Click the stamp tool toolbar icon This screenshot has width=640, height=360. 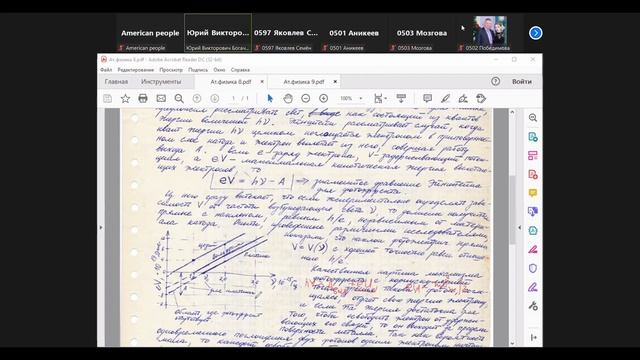click(481, 98)
